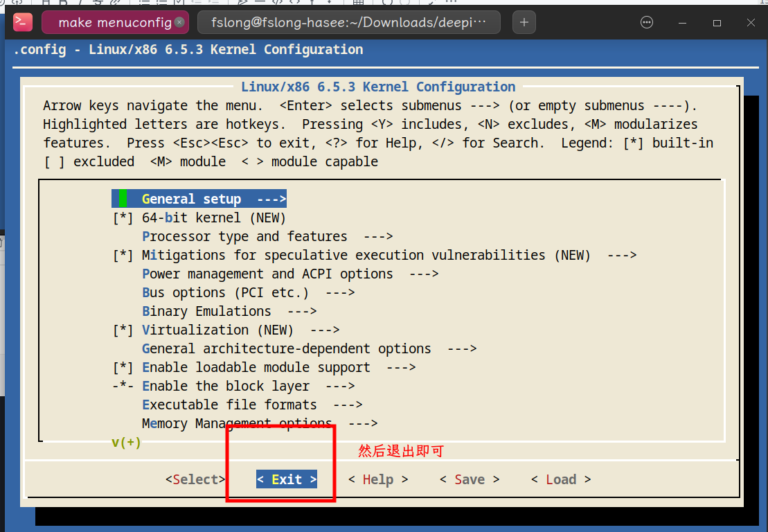Viewport: 768px width, 532px height.
Task: Click the v(+) more-items scroll indicator
Action: coord(126,443)
